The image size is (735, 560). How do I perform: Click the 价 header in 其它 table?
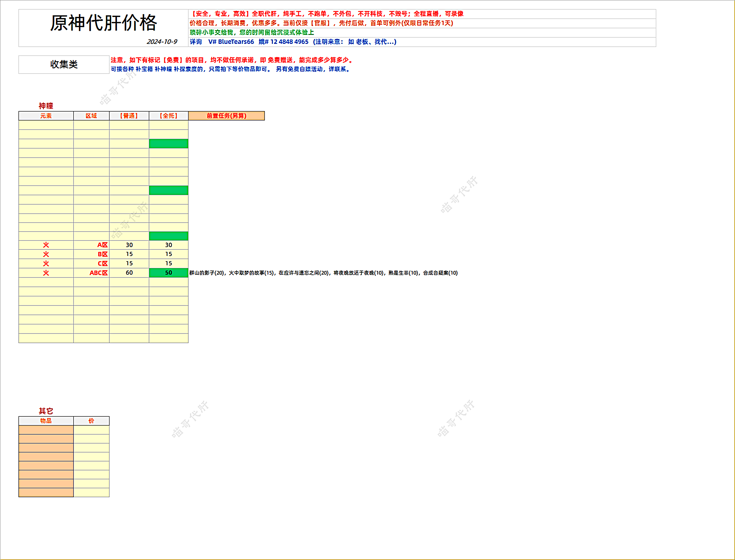[91, 421]
